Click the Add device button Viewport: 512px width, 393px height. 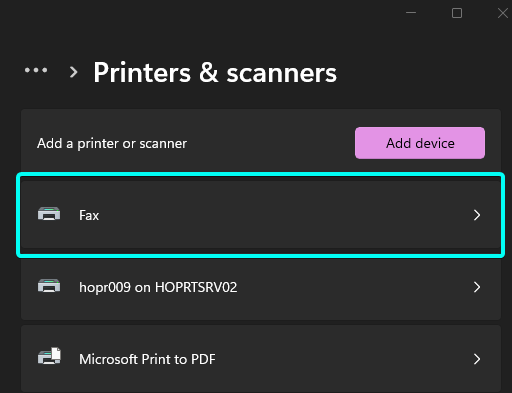420,143
